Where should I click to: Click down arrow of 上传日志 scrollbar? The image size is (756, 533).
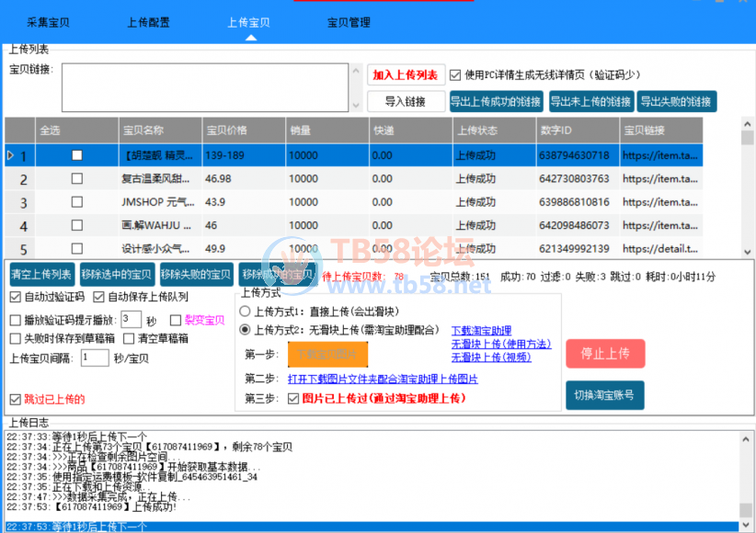747,525
